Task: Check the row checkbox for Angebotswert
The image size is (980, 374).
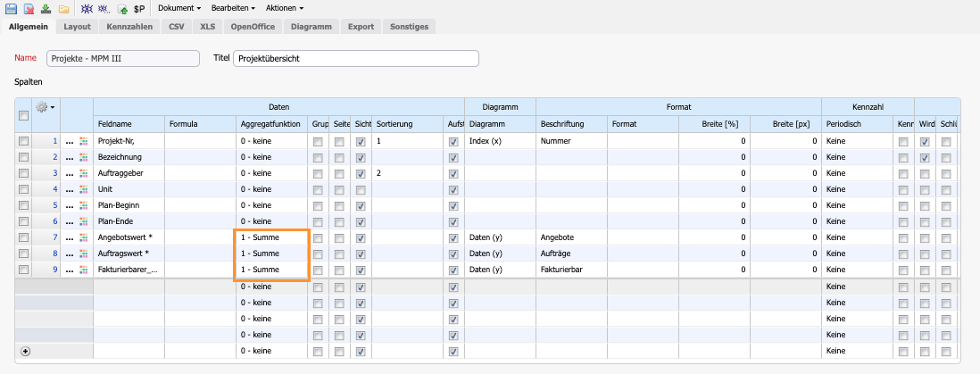Action: click(x=24, y=237)
